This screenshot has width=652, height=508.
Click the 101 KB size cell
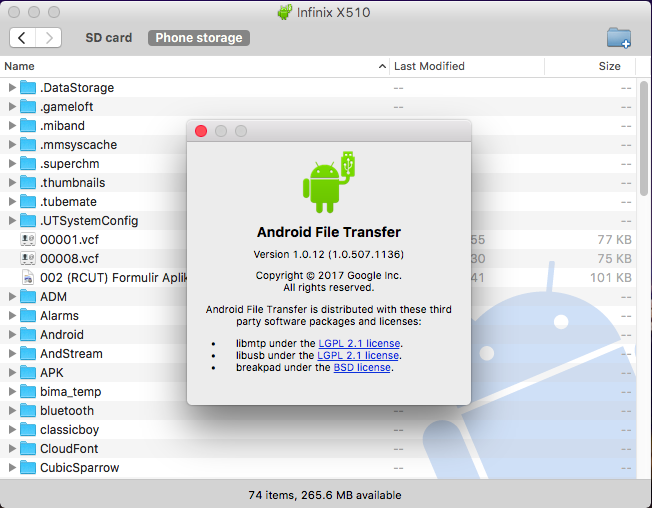tap(610, 278)
